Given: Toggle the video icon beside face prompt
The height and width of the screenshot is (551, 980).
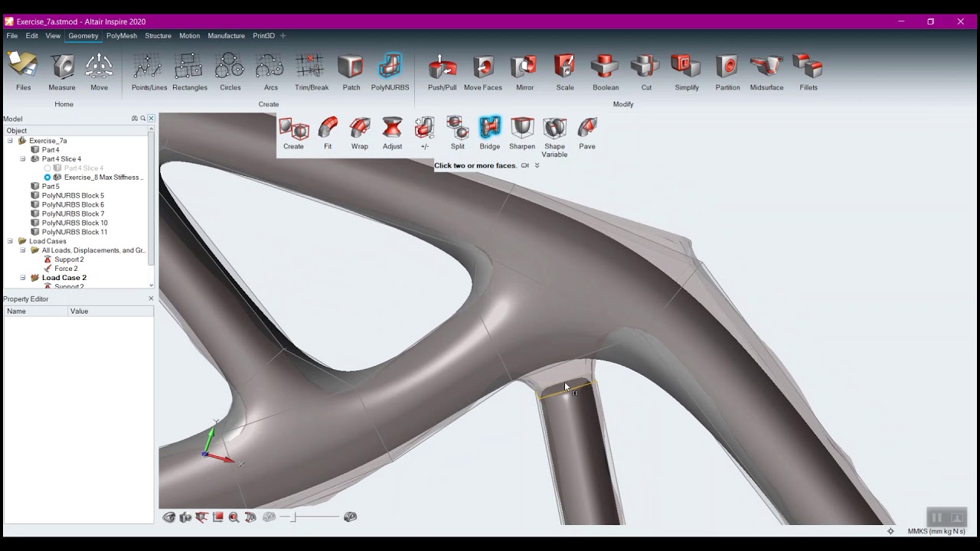Looking at the screenshot, I should coord(524,165).
